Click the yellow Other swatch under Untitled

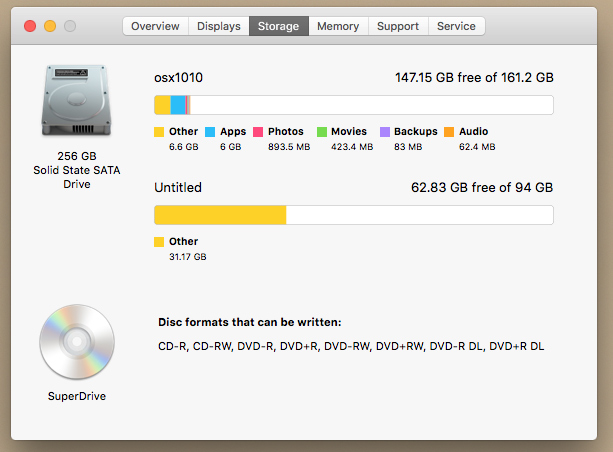click(159, 242)
